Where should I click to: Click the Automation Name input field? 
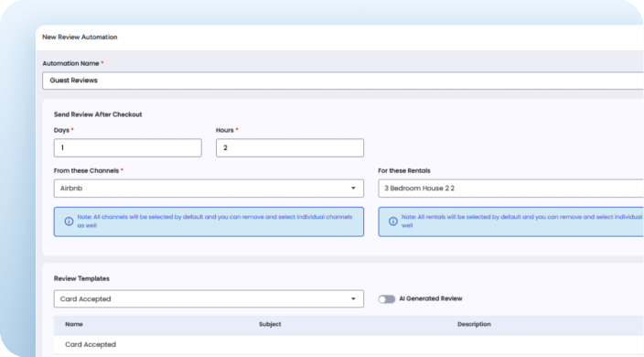coord(343,81)
